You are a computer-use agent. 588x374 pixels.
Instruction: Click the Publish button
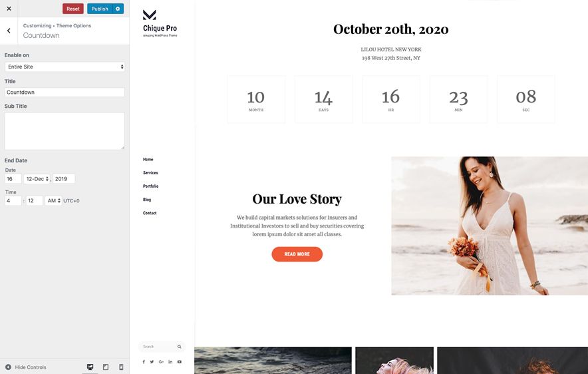click(x=100, y=9)
